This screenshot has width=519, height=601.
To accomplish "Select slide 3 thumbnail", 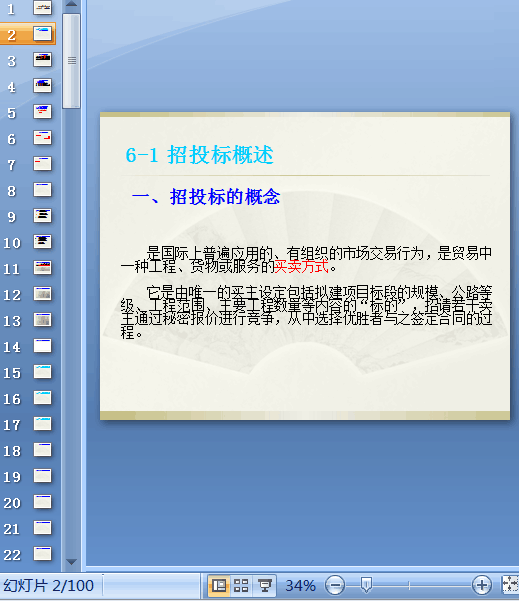I will 43,60.
